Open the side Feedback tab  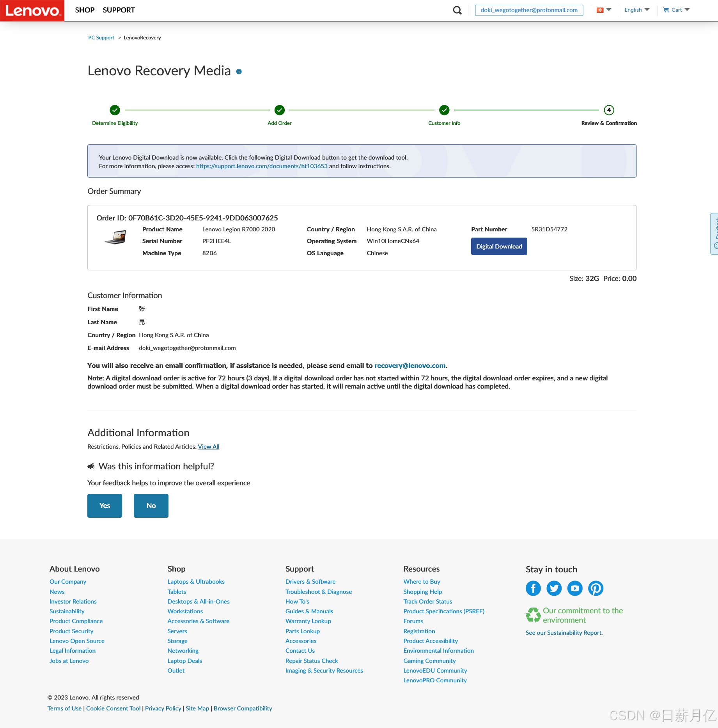(x=714, y=234)
